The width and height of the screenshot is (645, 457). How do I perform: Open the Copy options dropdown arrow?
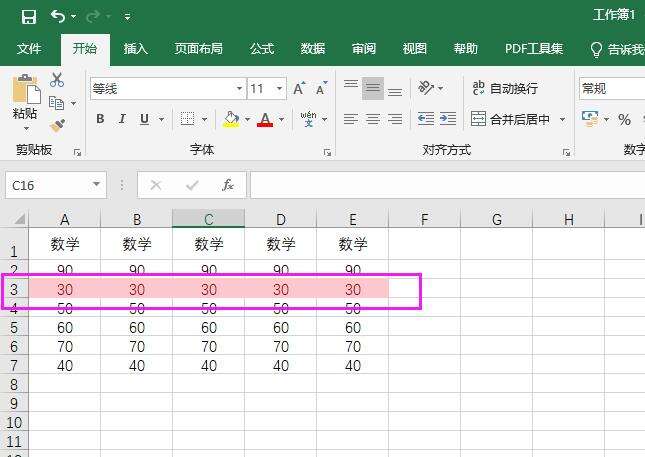click(74, 103)
